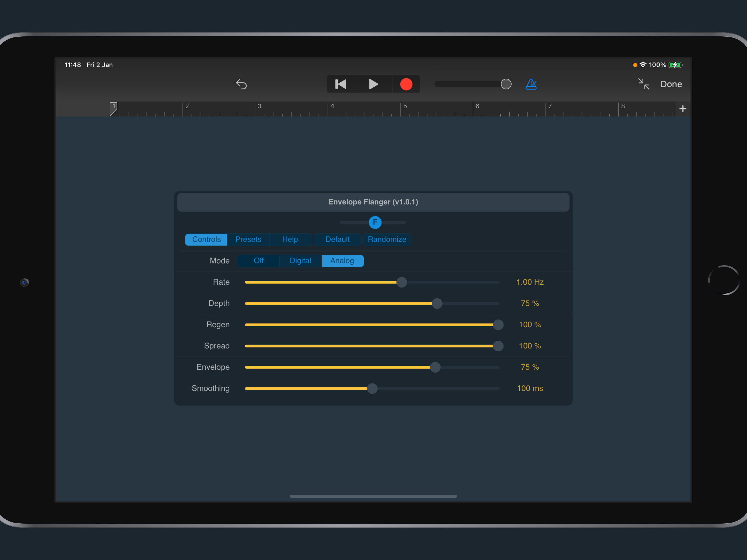Click the collapse plug-in view arrows icon
Screen dimensions: 747x560
click(644, 84)
